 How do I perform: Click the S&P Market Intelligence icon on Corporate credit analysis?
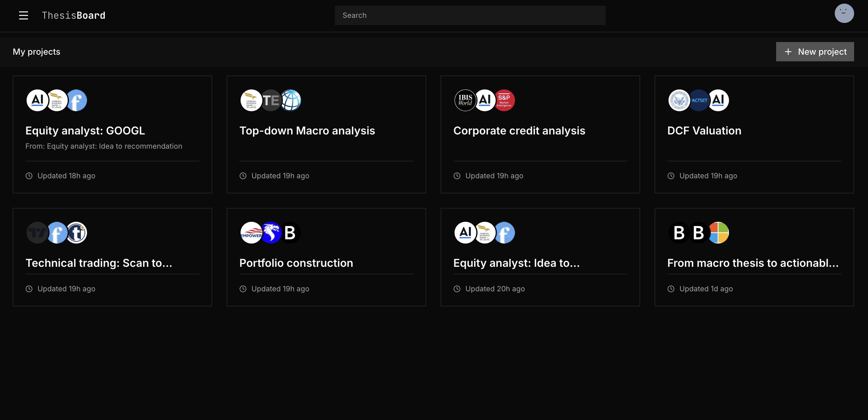coord(504,100)
